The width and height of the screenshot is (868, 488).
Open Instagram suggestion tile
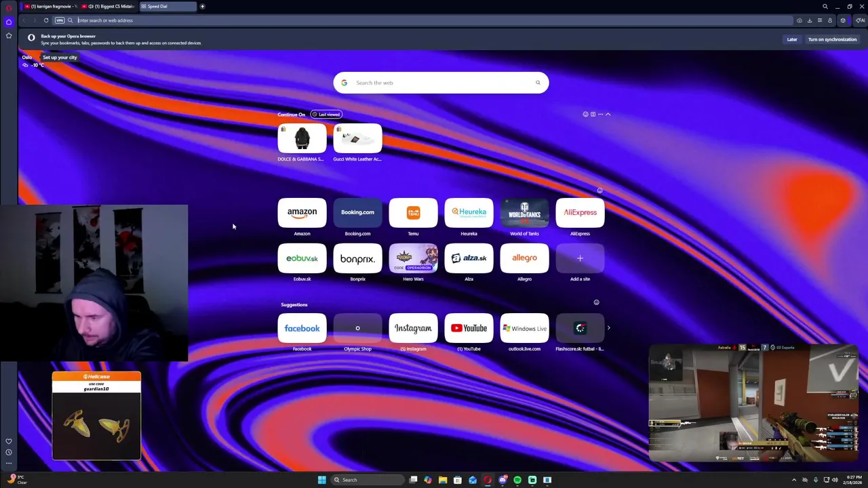click(x=413, y=328)
